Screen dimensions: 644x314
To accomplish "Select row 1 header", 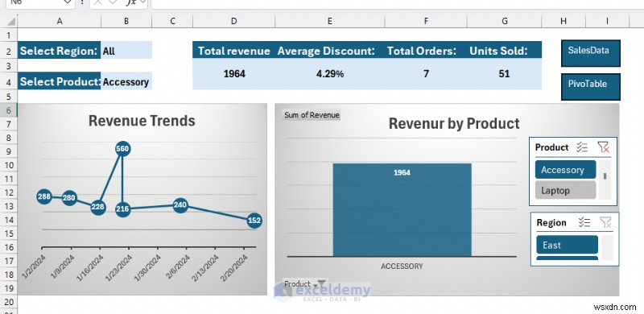I will [x=9, y=35].
